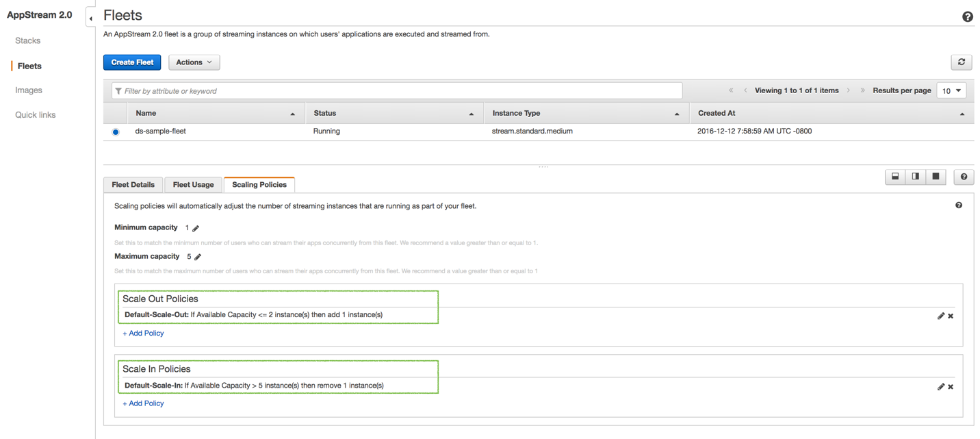The width and height of the screenshot is (980, 439).
Task: Open the Fleet Usage tab
Action: 193,185
